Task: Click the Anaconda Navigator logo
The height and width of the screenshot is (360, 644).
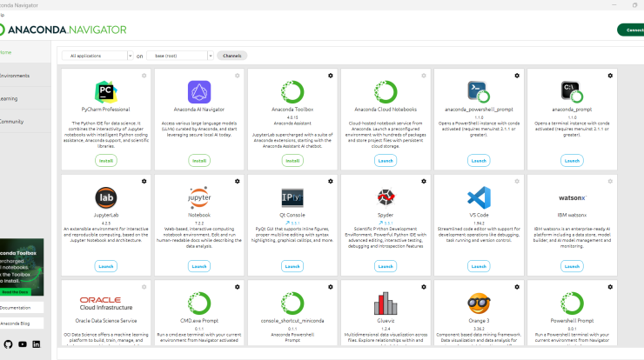Action: click(63, 30)
